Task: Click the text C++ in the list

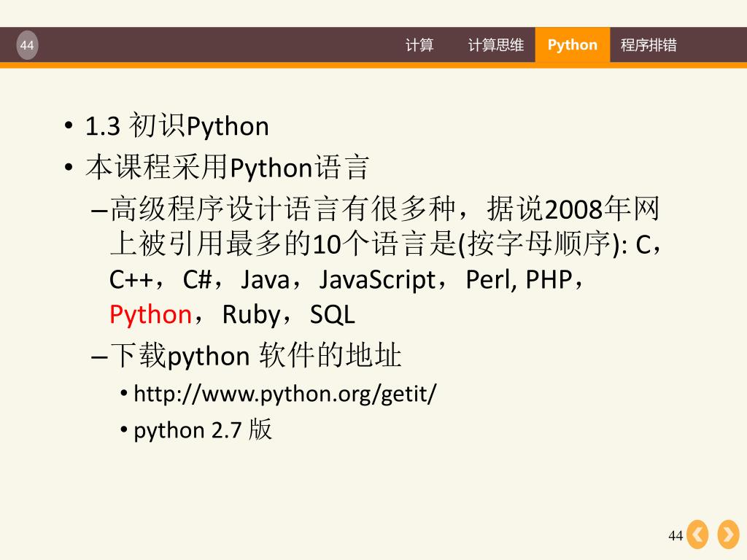Action: click(x=131, y=279)
